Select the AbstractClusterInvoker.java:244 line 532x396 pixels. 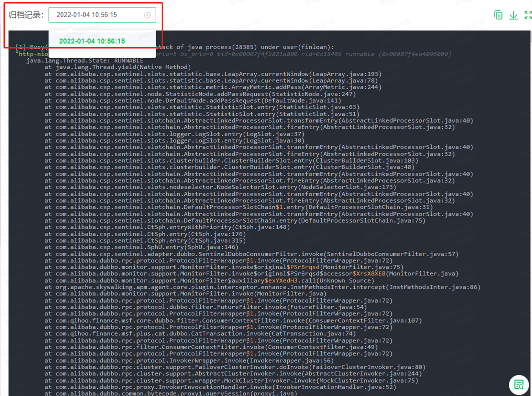coord(233,373)
